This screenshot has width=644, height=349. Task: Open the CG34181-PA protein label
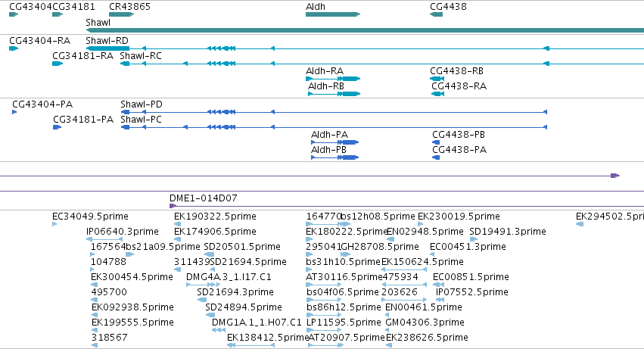[x=83, y=120]
